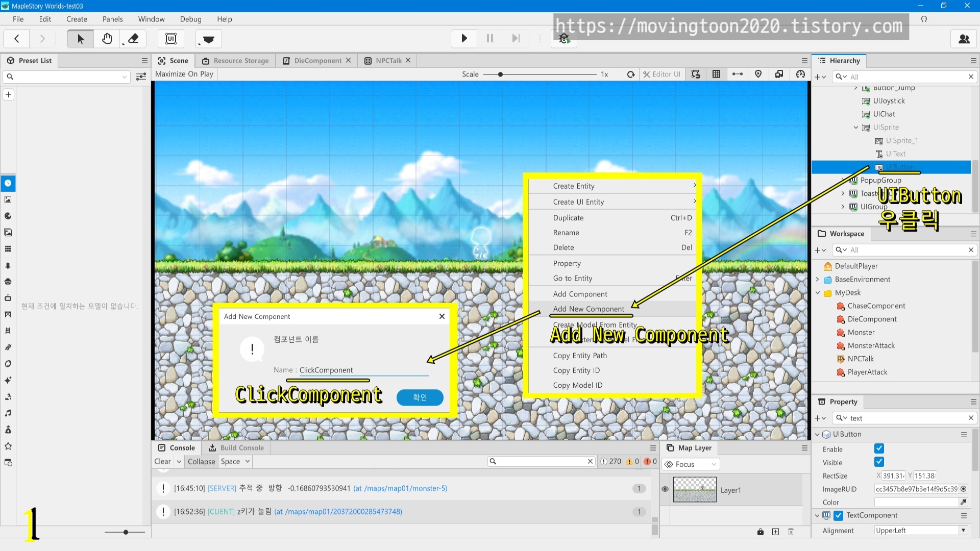
Task: Click the Pause button
Action: tap(490, 38)
